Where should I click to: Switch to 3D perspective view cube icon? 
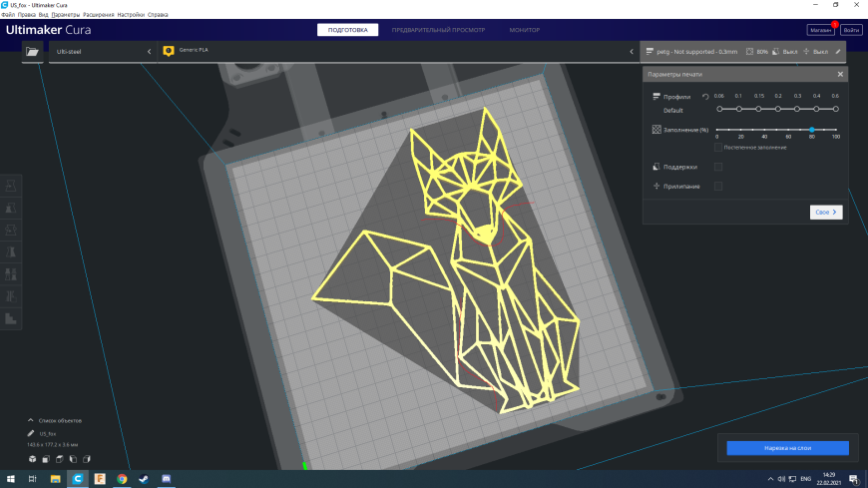click(32, 459)
